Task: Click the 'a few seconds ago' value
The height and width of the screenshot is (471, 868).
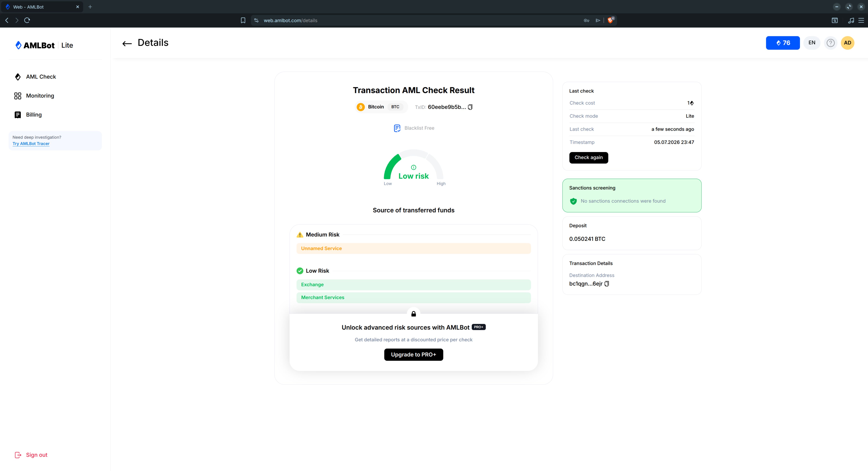Action: [x=672, y=129]
